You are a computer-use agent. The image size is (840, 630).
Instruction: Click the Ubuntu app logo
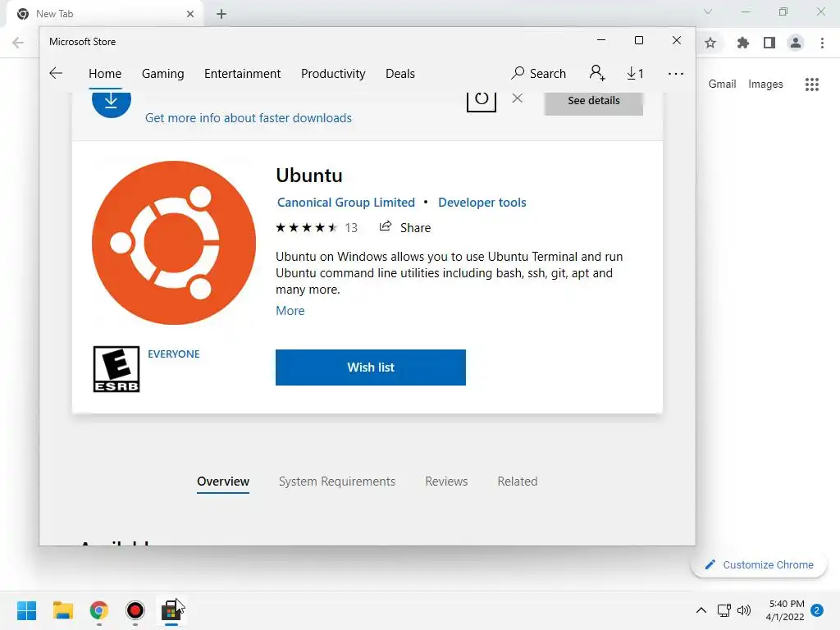pos(174,243)
